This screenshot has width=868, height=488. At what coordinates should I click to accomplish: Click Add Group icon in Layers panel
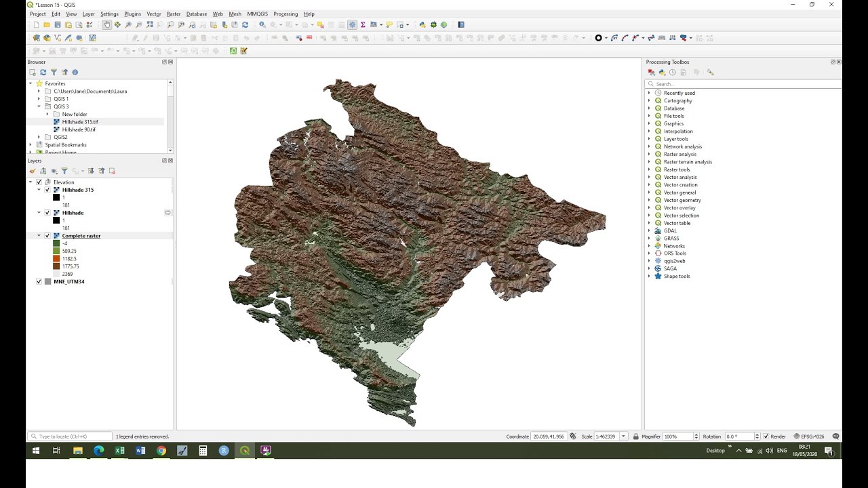click(43, 171)
